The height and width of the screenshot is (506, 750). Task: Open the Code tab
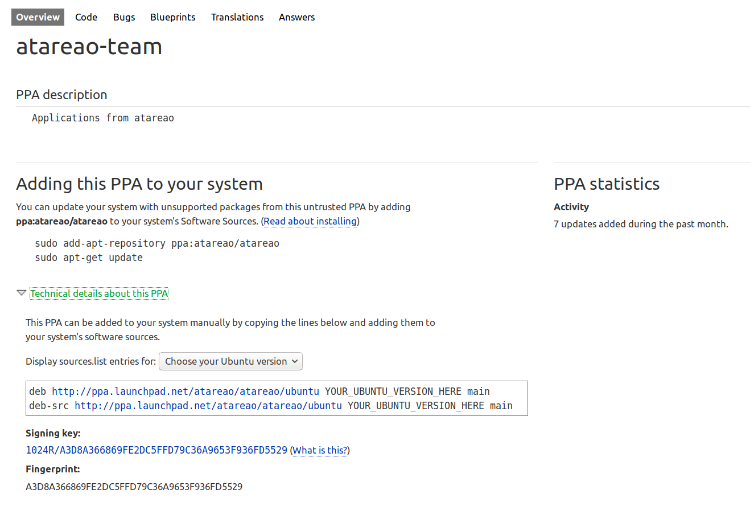(x=86, y=17)
